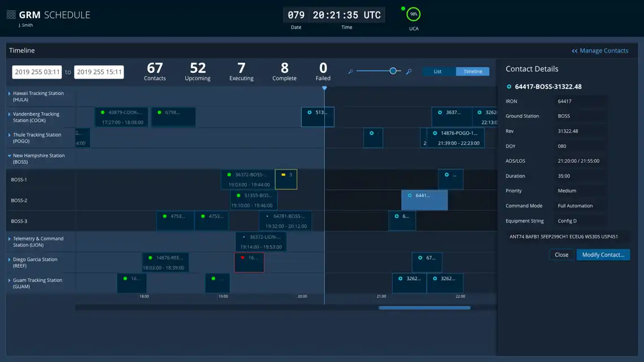Select the BOSS-3 row label
Viewport: 644px width, 362px height.
pos(19,221)
